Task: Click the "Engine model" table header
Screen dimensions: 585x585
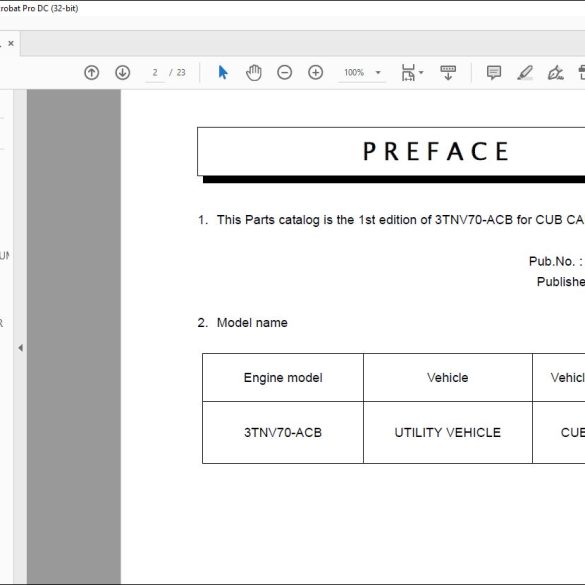Action: [x=283, y=378]
